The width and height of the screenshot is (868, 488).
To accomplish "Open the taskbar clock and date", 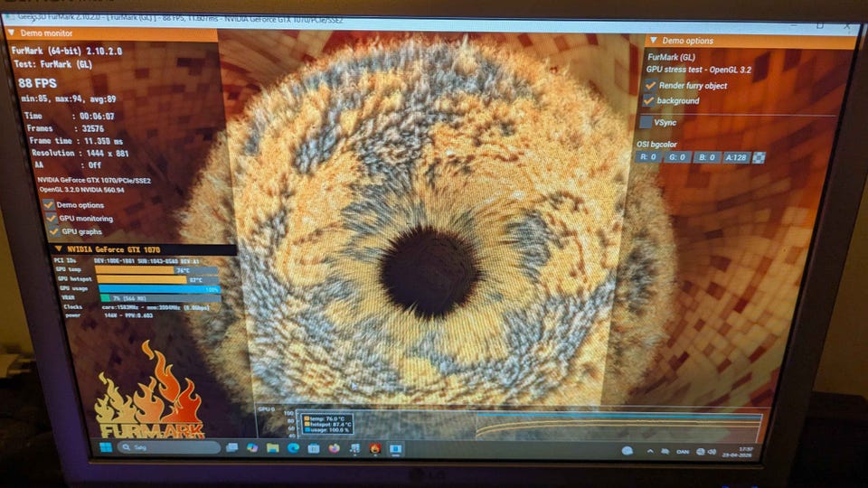I will pyautogui.click(x=739, y=452).
